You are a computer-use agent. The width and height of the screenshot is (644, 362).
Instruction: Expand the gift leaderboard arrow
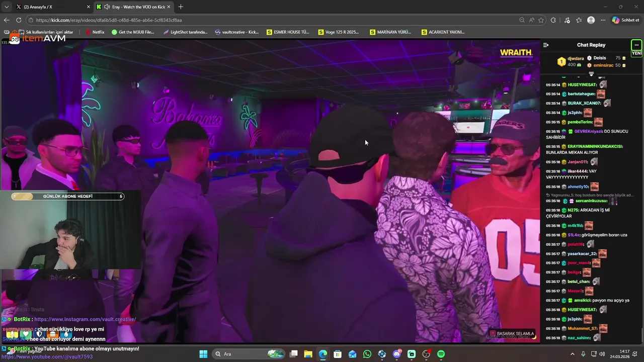click(591, 74)
